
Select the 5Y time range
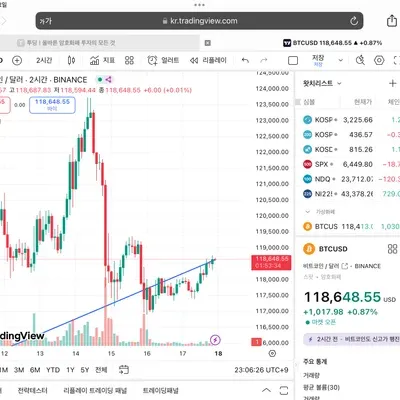(x=85, y=370)
